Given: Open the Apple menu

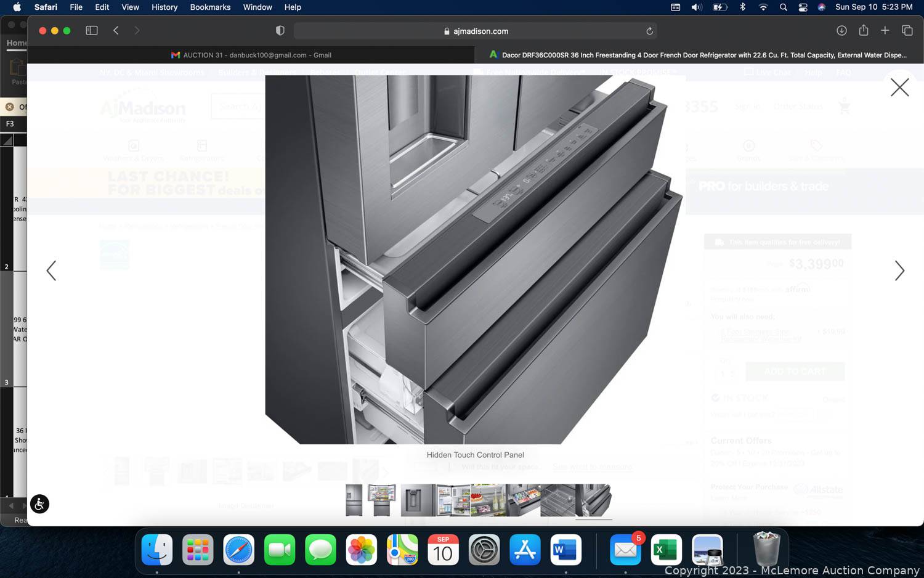Looking at the screenshot, I should (17, 7).
